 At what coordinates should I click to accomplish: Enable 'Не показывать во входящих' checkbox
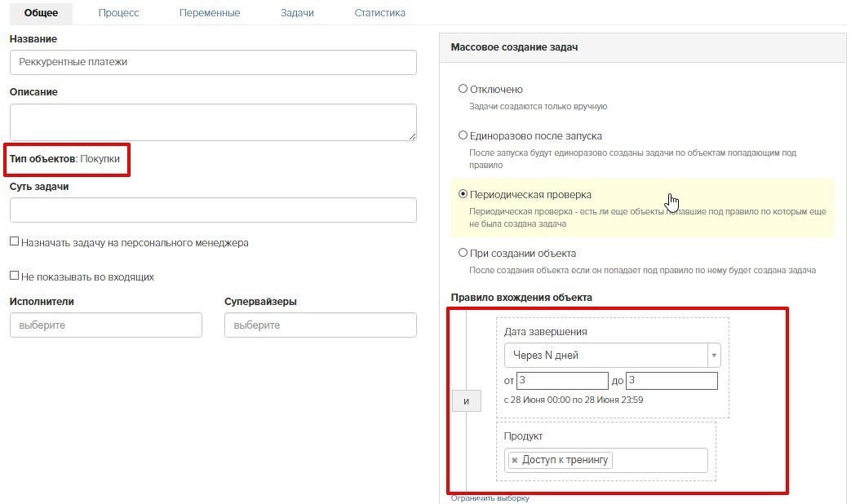click(x=15, y=276)
